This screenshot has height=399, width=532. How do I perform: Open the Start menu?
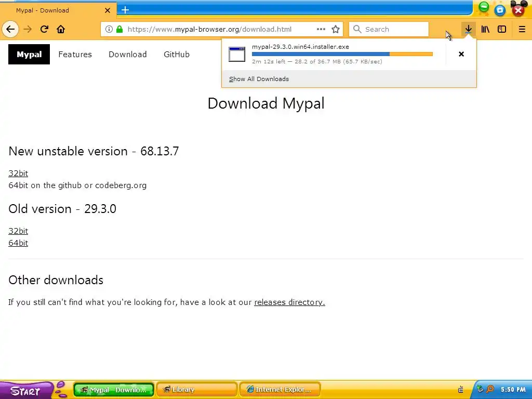click(26, 390)
